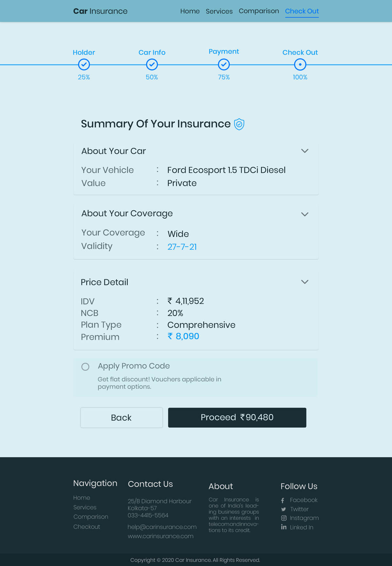Image resolution: width=392 pixels, height=566 pixels.
Task: Open Comparison in top navigation
Action: coord(259,11)
